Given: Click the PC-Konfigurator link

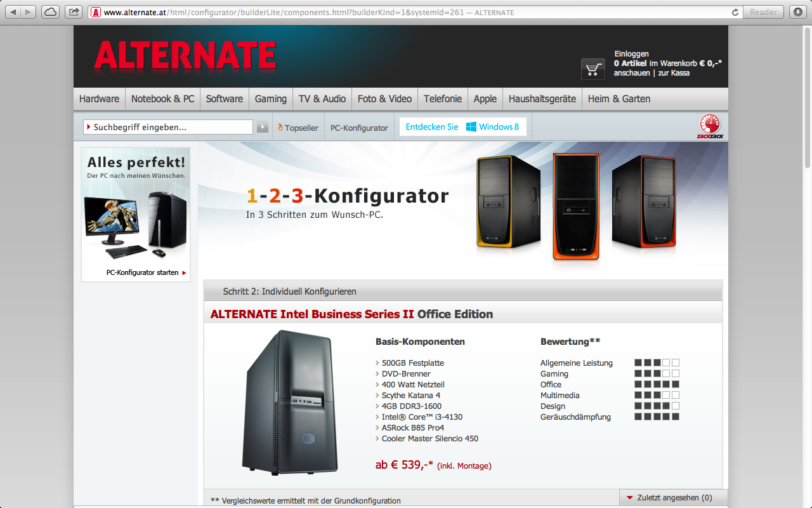Looking at the screenshot, I should [359, 128].
